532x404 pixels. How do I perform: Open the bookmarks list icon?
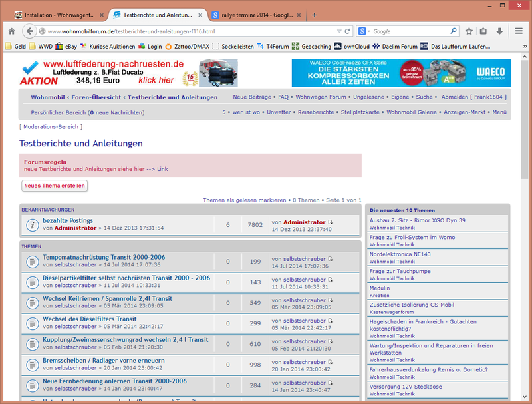tap(483, 31)
